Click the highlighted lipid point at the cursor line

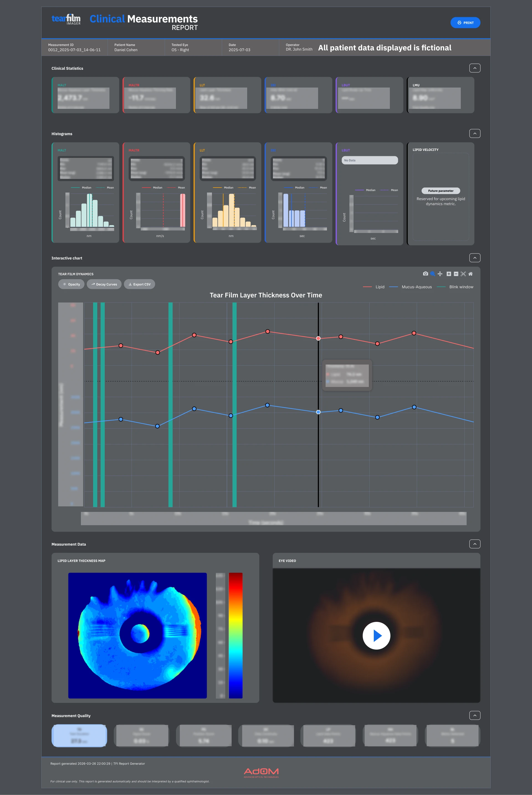[318, 338]
